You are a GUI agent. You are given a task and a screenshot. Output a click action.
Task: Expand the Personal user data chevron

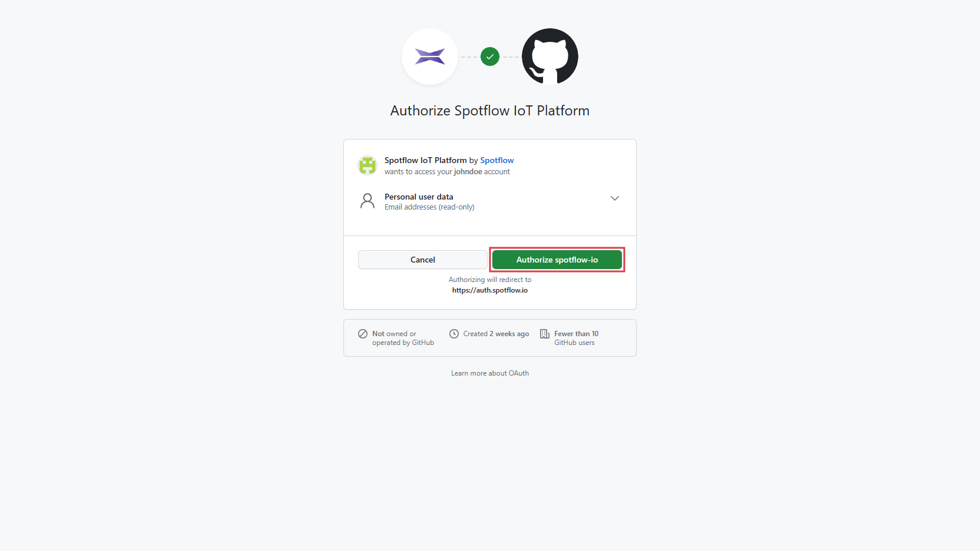coord(615,198)
